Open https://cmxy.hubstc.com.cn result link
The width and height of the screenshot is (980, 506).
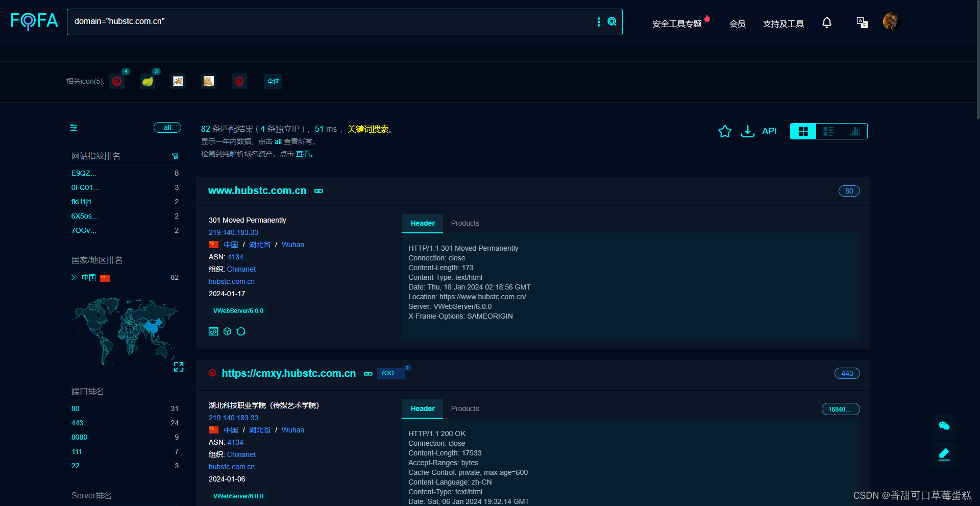pos(289,373)
